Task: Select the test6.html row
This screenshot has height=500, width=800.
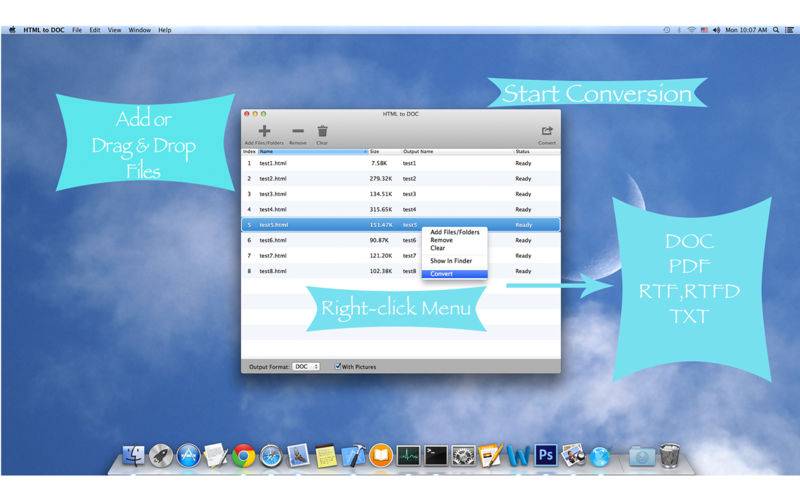Action: (401, 240)
